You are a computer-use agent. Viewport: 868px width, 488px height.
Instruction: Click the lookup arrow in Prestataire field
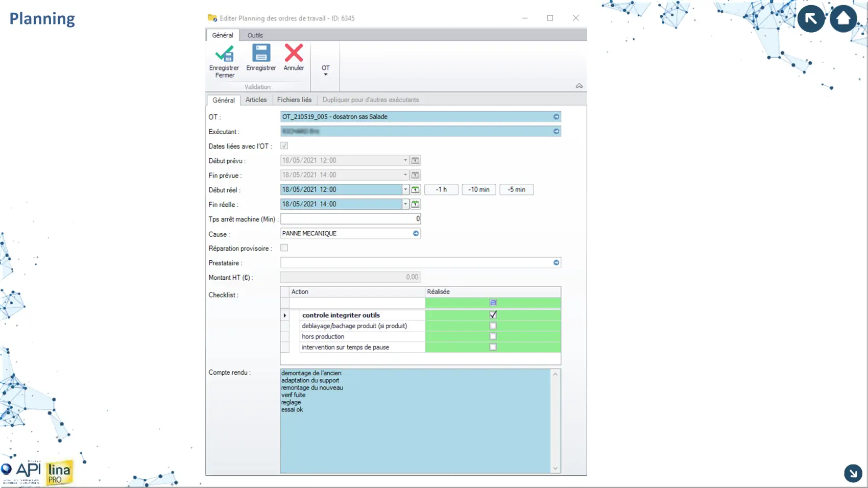(556, 263)
